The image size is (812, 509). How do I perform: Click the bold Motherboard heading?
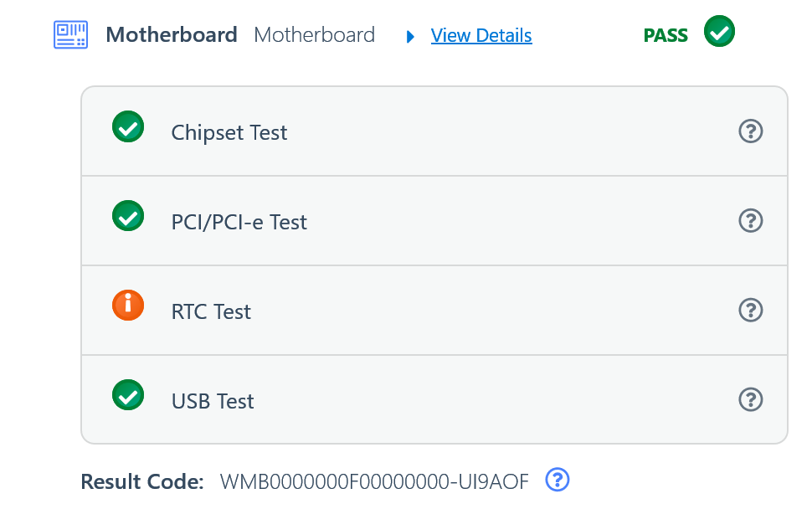click(172, 35)
